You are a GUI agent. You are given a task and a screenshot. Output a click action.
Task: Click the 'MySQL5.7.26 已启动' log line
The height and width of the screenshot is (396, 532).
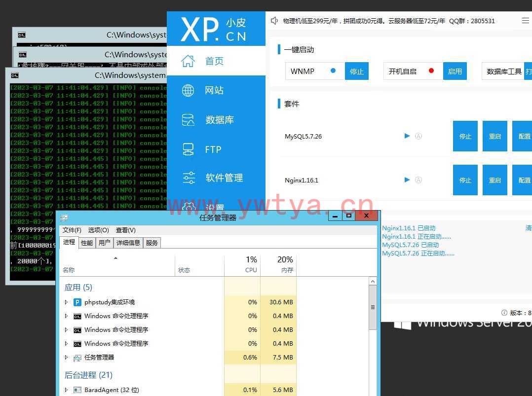coord(410,245)
